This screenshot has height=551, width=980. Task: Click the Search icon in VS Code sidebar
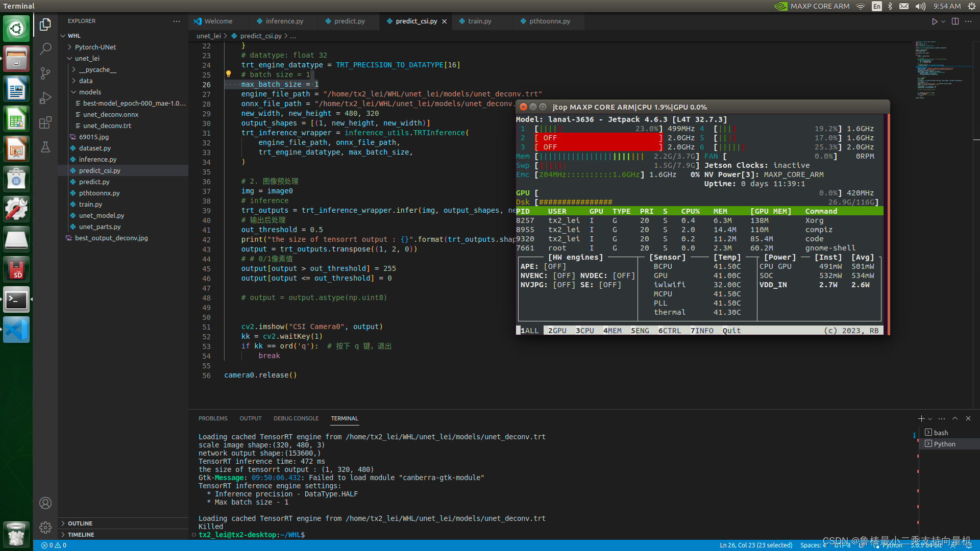coord(45,47)
